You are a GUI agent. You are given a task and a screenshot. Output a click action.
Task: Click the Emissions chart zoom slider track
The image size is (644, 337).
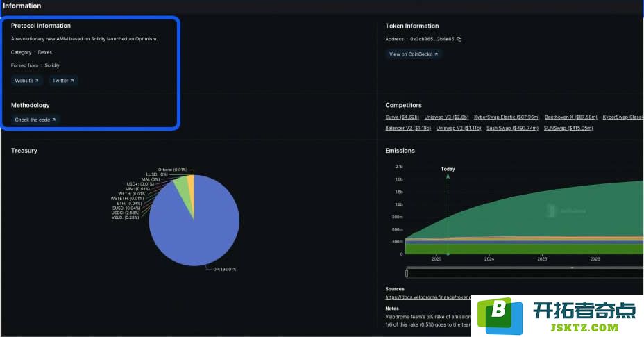pyautogui.click(x=525, y=273)
